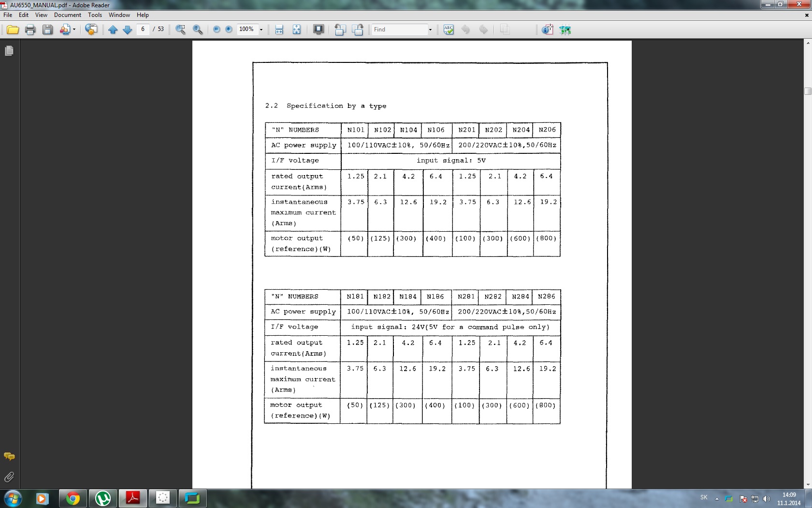Click the page number input field

click(x=143, y=30)
